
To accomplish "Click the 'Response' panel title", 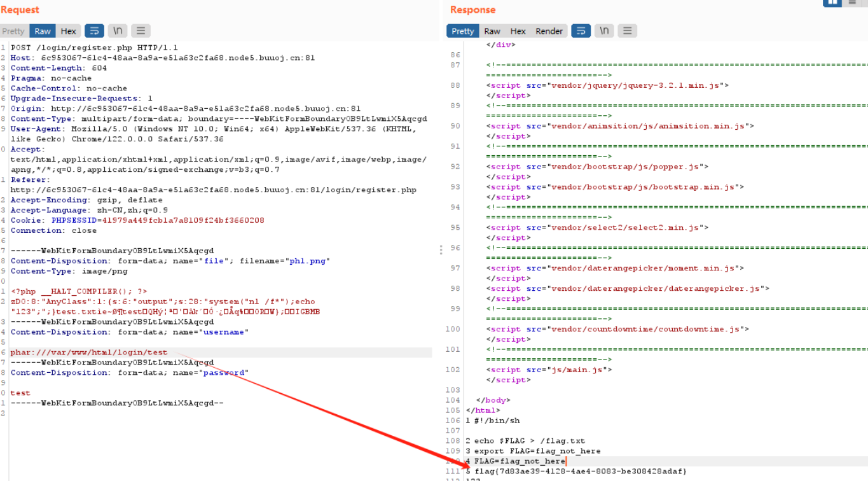I will (472, 10).
